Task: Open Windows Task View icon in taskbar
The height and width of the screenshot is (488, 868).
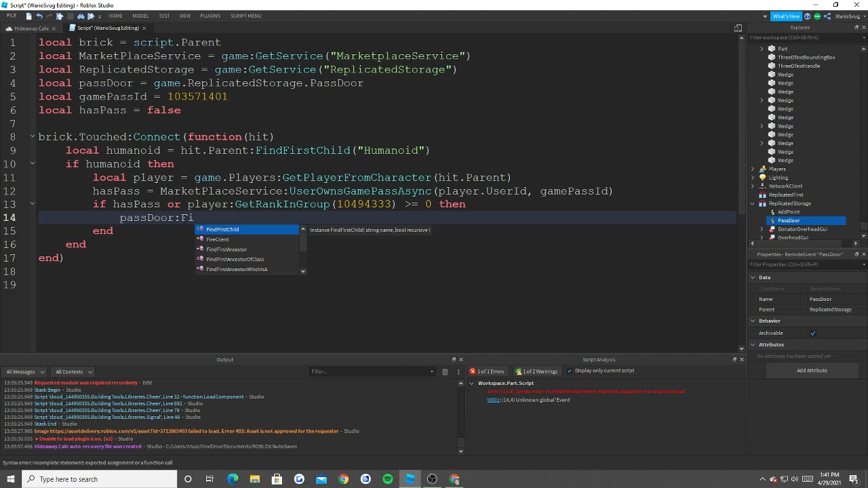Action: pos(210,479)
